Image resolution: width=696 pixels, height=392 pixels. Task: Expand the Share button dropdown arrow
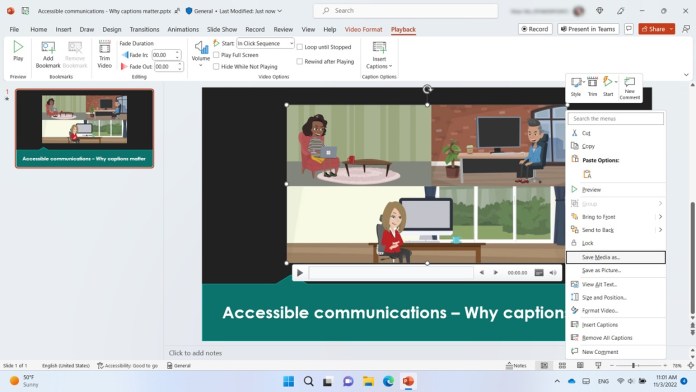tap(671, 29)
